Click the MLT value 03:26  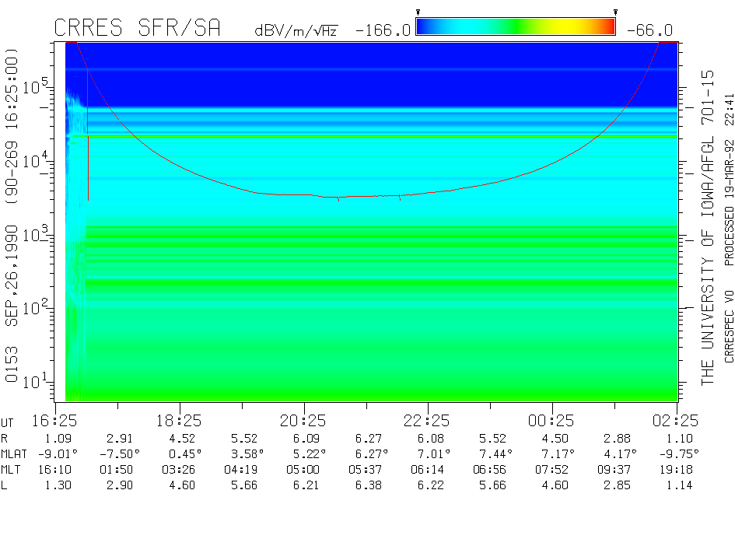[x=179, y=470]
